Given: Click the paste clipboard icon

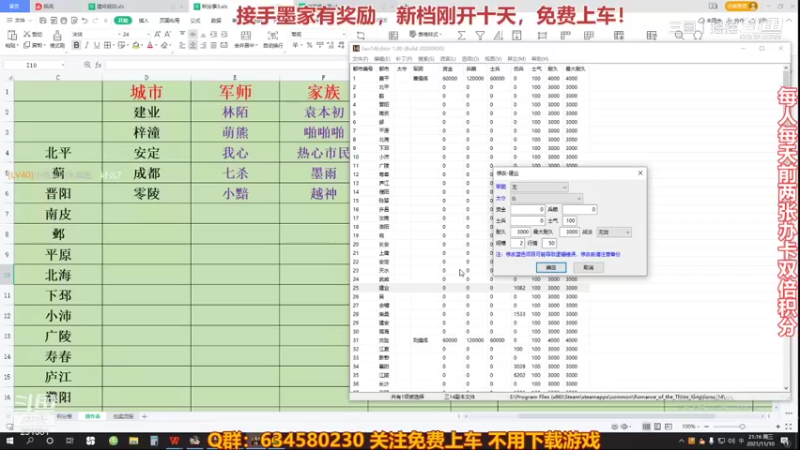Looking at the screenshot, I should [x=11, y=35].
